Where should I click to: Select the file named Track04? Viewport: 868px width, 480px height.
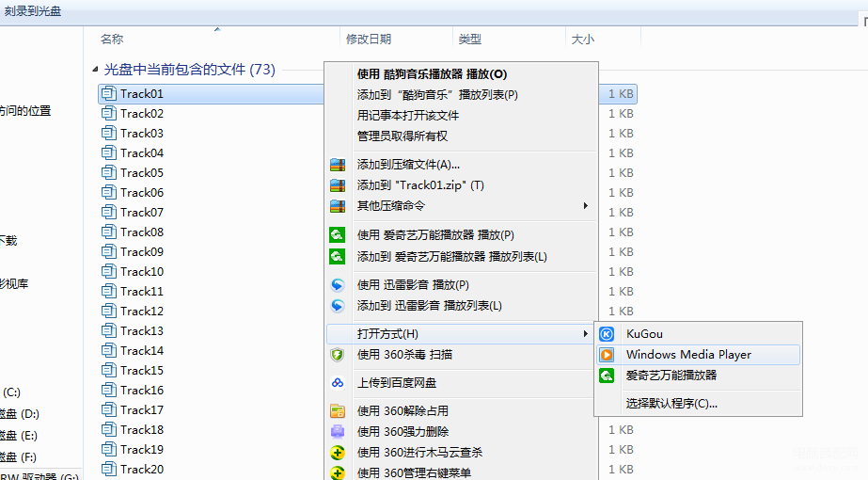click(x=142, y=153)
